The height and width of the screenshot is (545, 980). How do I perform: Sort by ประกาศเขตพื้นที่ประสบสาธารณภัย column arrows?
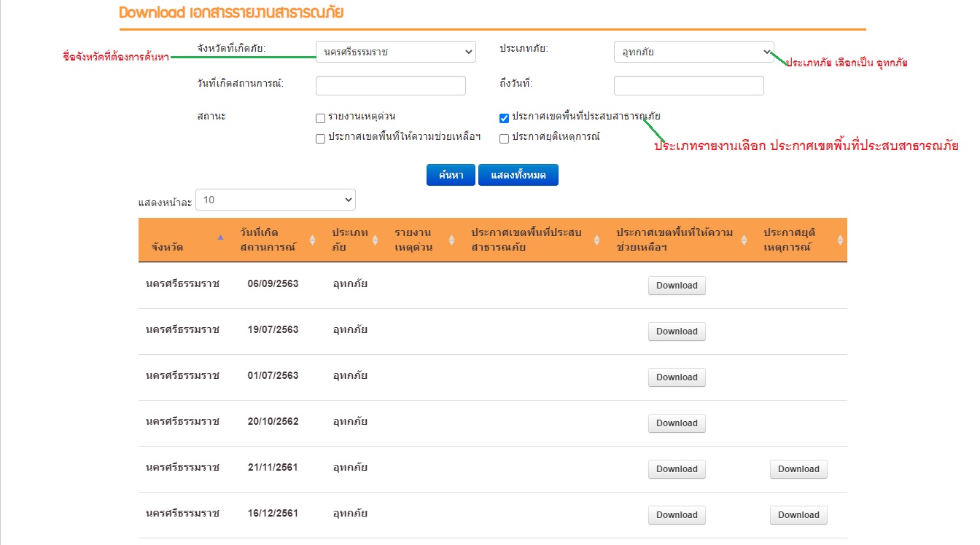pos(596,240)
